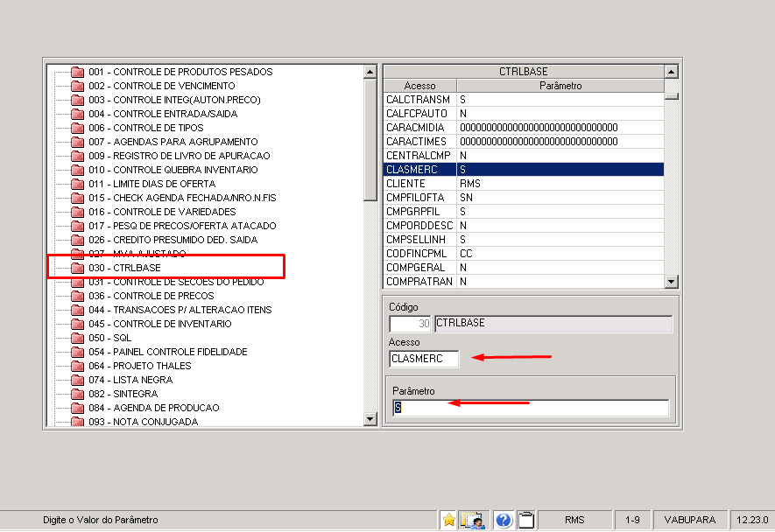Select 054 - PAINEL CONTROLE FIDELIDADE
This screenshot has height=532, width=775.
168,352
